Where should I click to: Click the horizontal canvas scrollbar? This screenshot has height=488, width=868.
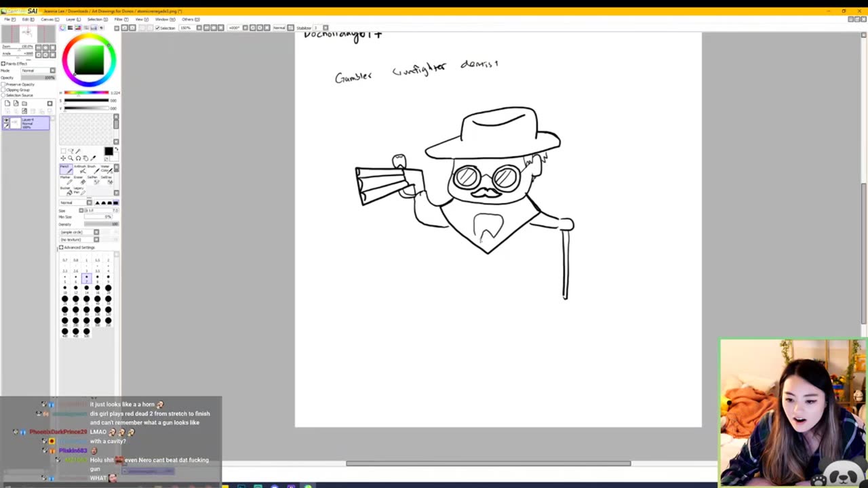pos(488,464)
